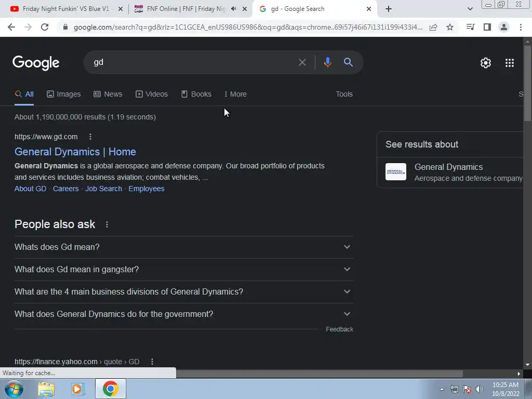Screen dimensions: 532x399
Task: Toggle the Chrome side panel icon
Action: point(487,27)
